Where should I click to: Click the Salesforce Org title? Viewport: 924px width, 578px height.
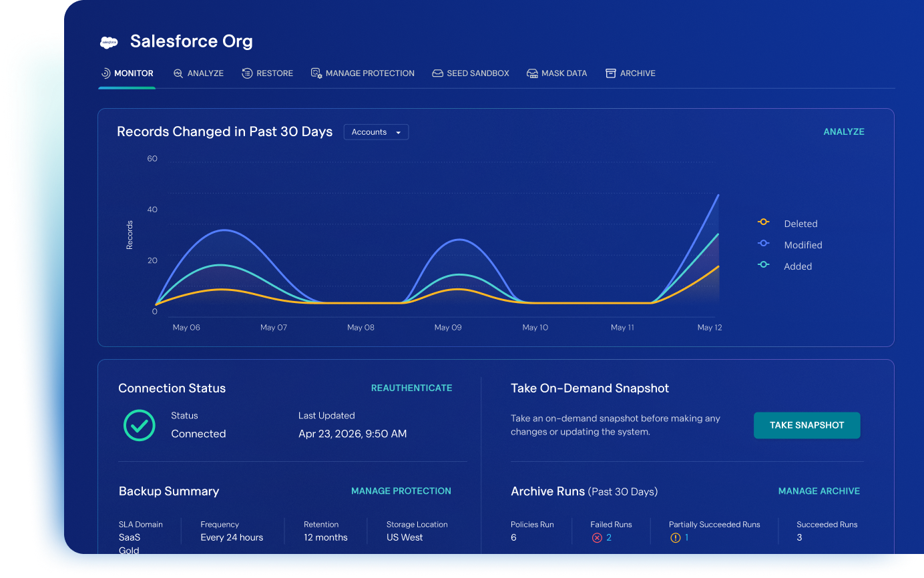click(x=192, y=41)
